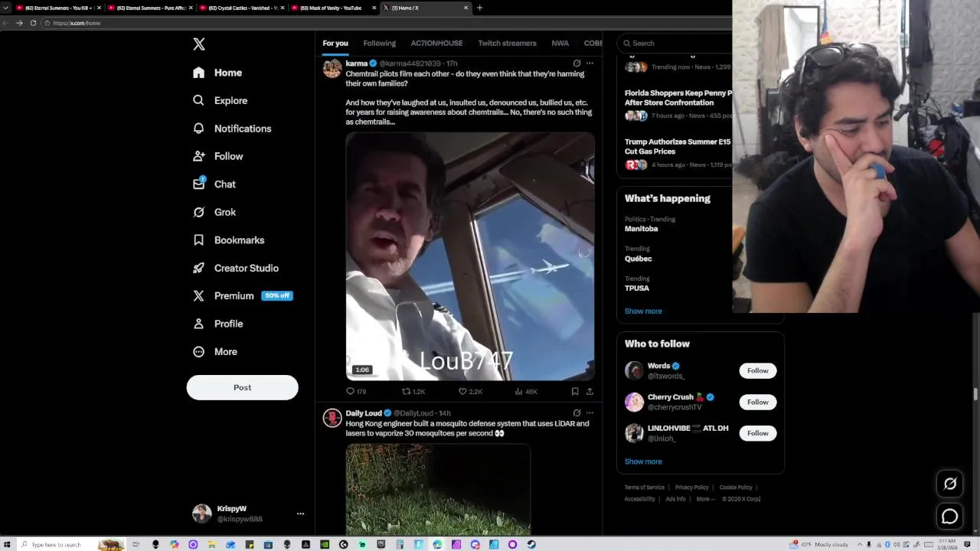Repost karma's post

(413, 391)
